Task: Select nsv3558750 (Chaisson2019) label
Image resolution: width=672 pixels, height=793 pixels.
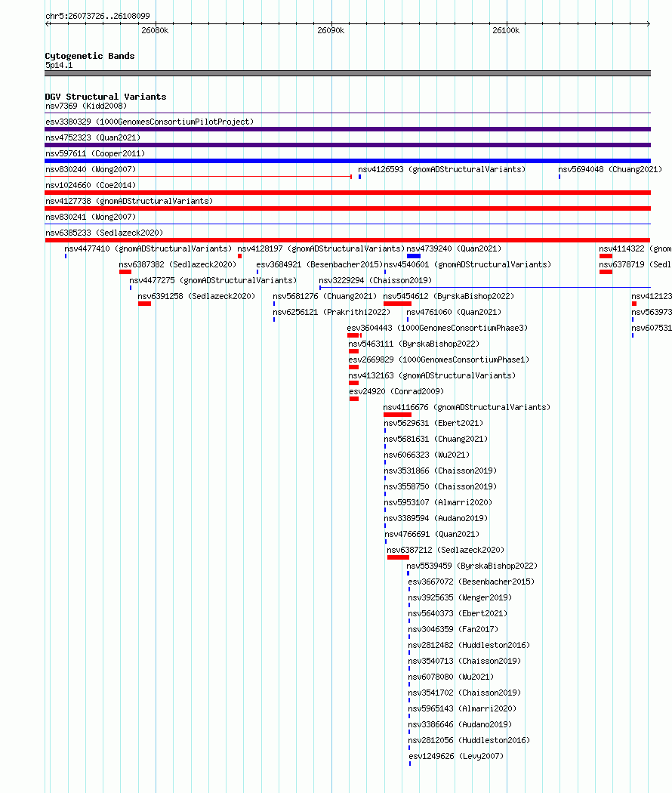Action: pyautogui.click(x=440, y=487)
